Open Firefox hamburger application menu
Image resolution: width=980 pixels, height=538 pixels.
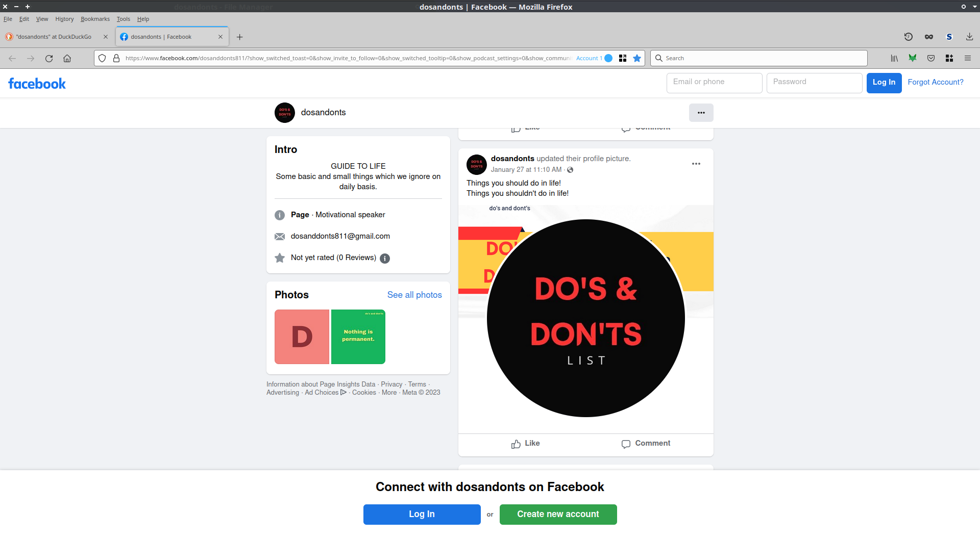click(x=967, y=59)
